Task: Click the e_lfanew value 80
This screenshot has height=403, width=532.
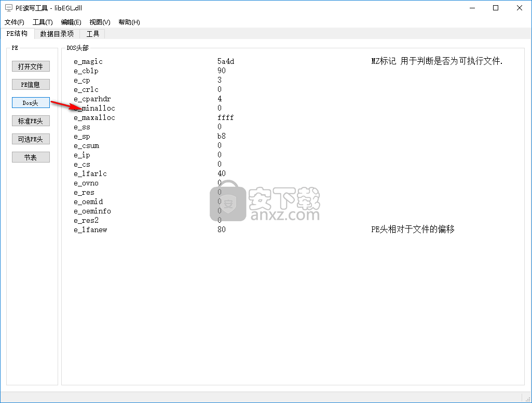Action: pos(222,230)
